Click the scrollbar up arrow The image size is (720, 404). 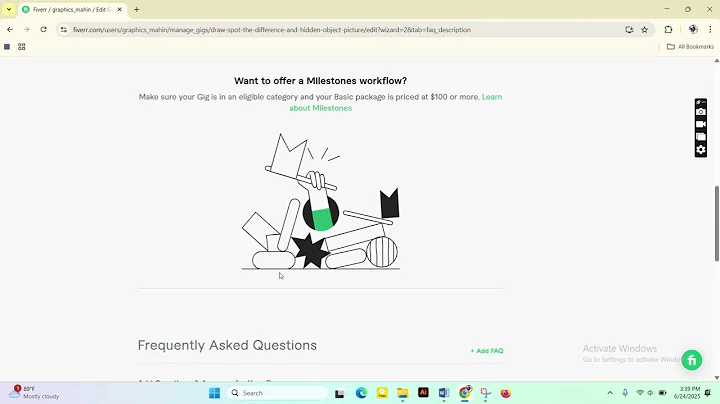pos(716,61)
